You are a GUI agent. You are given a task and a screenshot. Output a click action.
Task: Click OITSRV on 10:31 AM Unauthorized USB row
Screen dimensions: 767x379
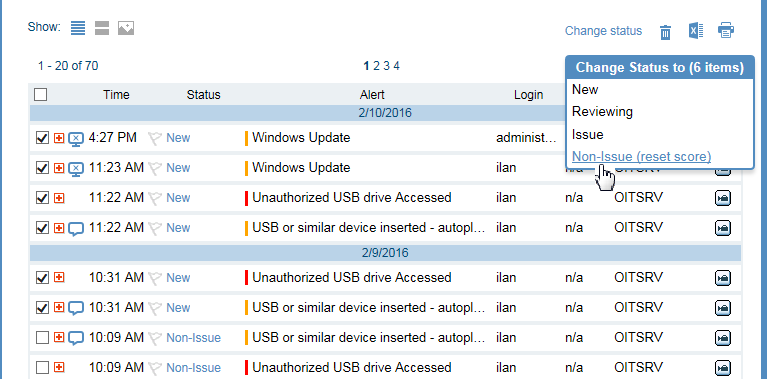click(638, 278)
